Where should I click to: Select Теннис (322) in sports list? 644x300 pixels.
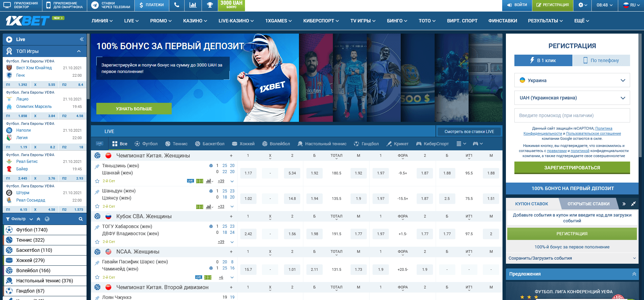pos(45,240)
